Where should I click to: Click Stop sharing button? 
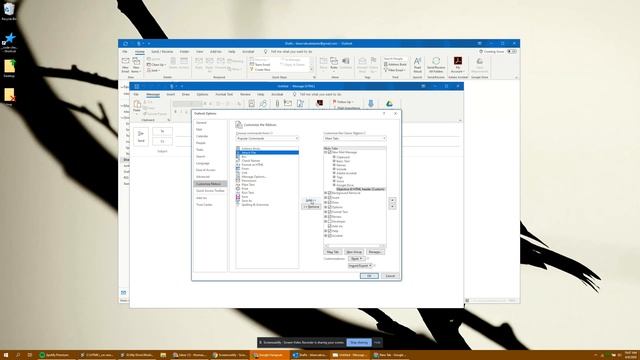coord(359,342)
